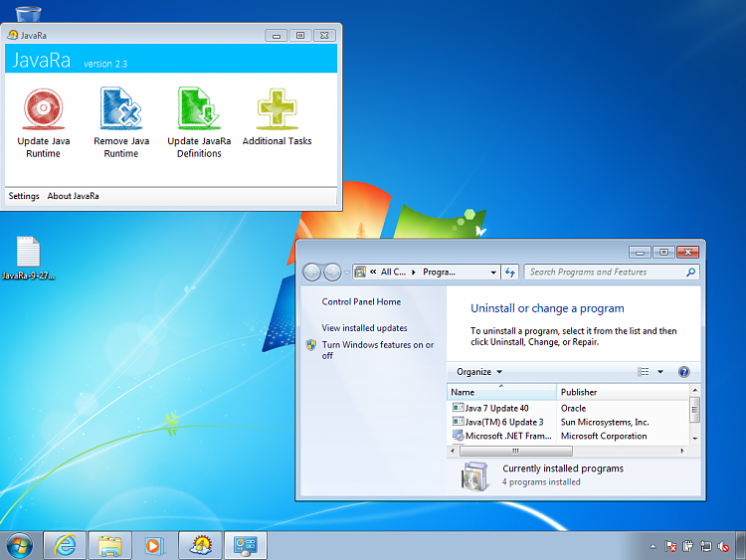This screenshot has width=746, height=560.
Task: Click the blue help icon in Programs window
Action: coord(683,372)
